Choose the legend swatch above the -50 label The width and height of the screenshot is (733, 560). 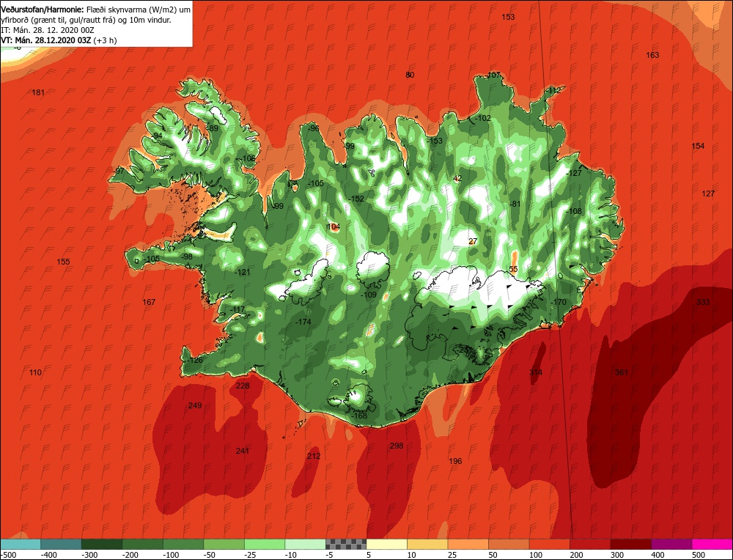point(224,544)
